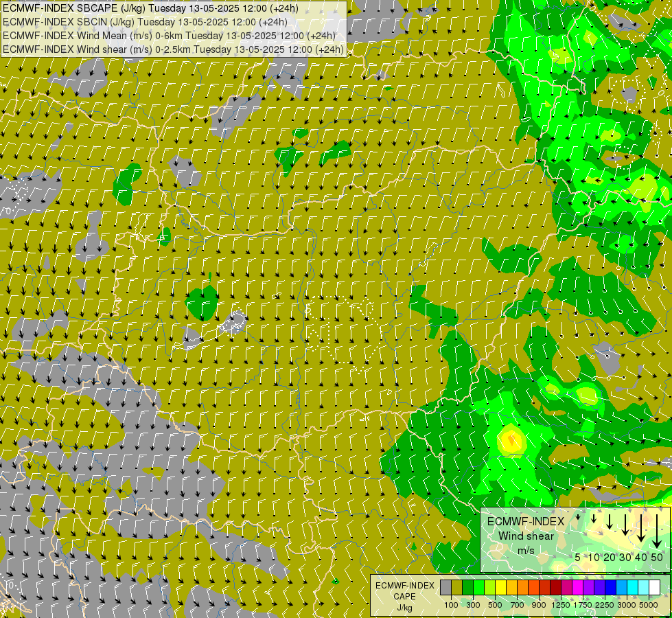This screenshot has height=618, width=672.
Task: Click the 1750 value on CAPE scale
Action: coord(583,605)
